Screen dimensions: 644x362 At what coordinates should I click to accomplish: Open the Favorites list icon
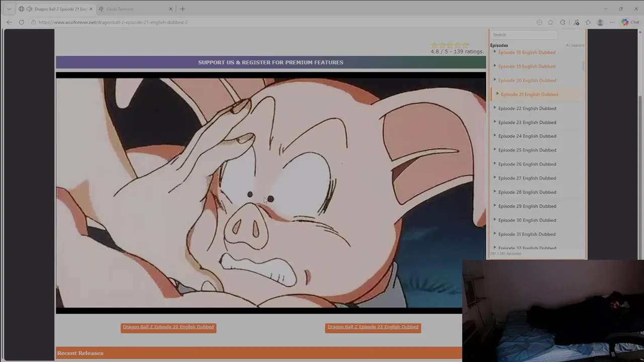pyautogui.click(x=588, y=22)
